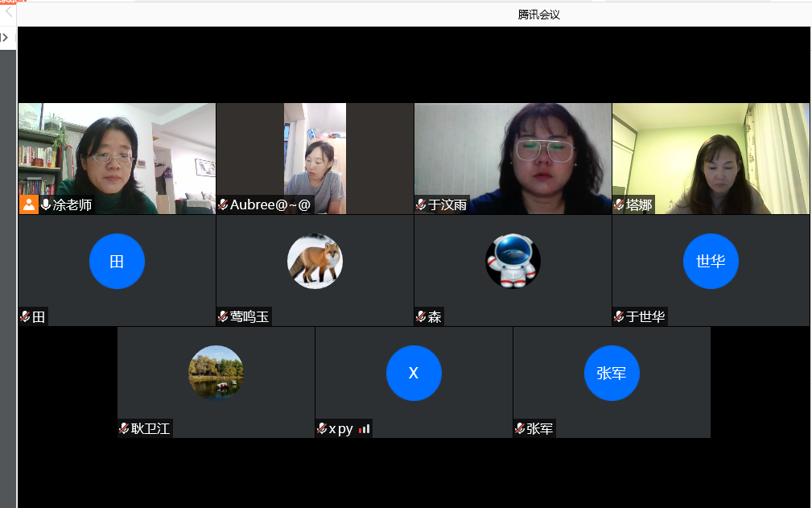Click the muted mic icon beside 于世华
812x508 pixels.
(x=619, y=316)
